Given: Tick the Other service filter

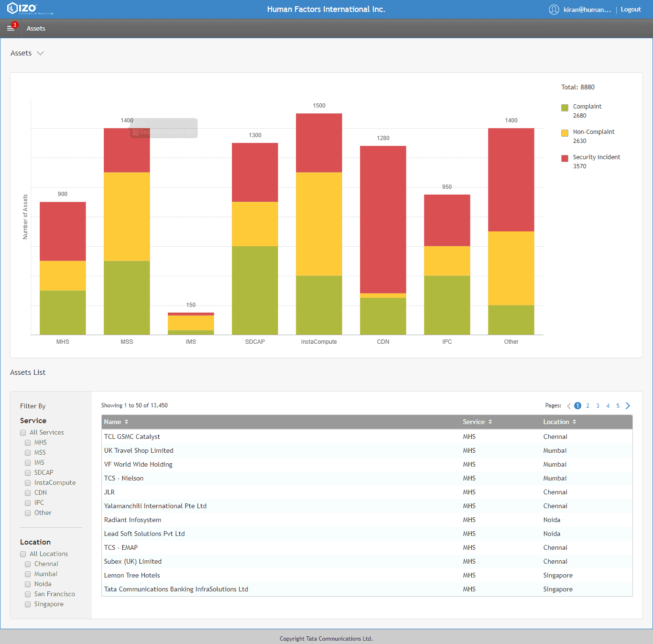Looking at the screenshot, I should click(x=28, y=513).
